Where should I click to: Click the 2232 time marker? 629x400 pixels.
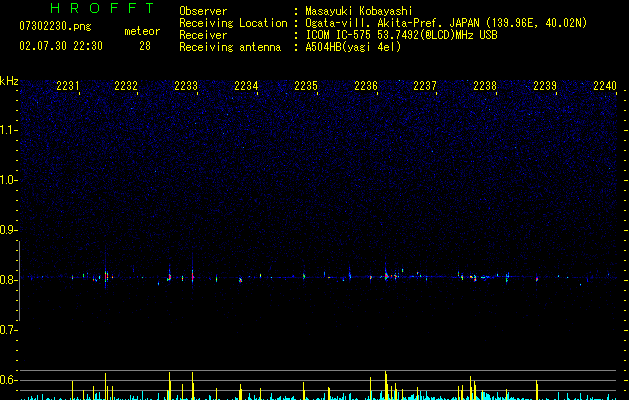pyautogui.click(x=126, y=85)
